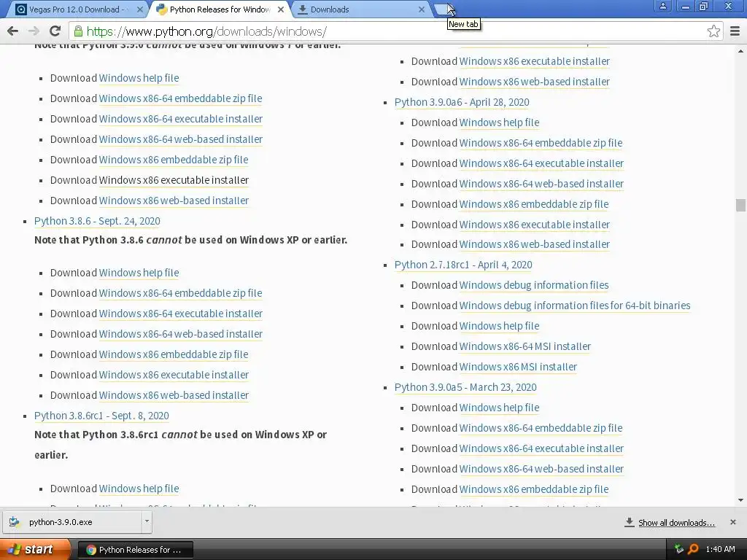Click Windows help file under Python 3.8.6rc1

coord(139,489)
